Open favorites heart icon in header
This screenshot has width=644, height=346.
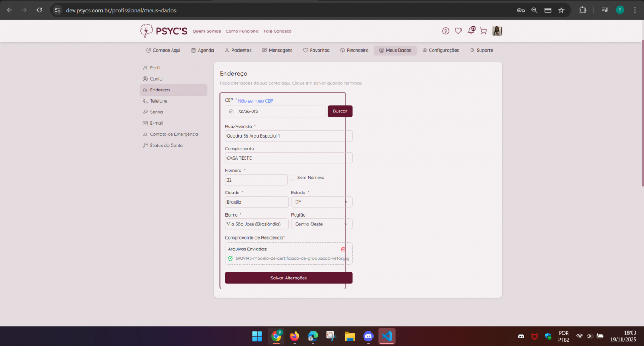pyautogui.click(x=458, y=31)
